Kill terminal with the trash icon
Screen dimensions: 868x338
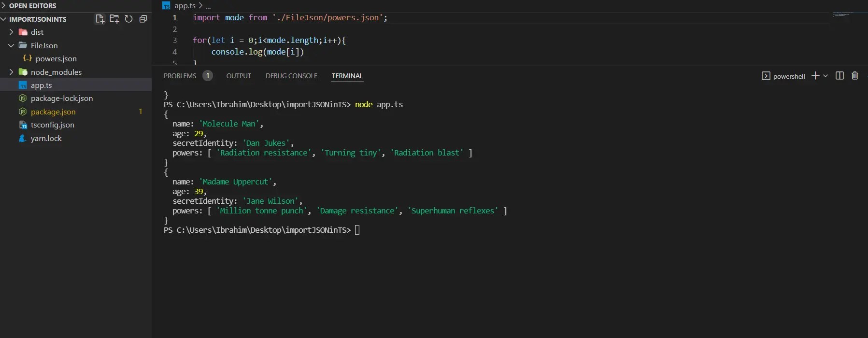855,76
